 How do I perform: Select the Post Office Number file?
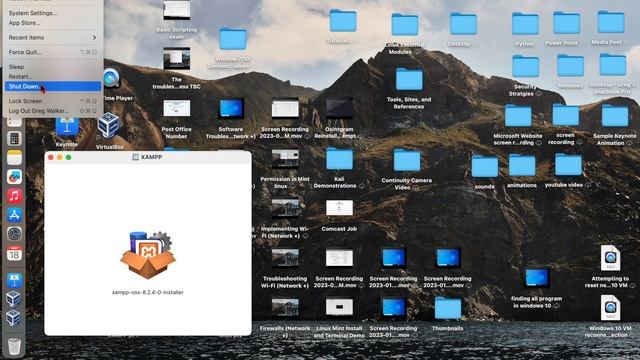176,109
